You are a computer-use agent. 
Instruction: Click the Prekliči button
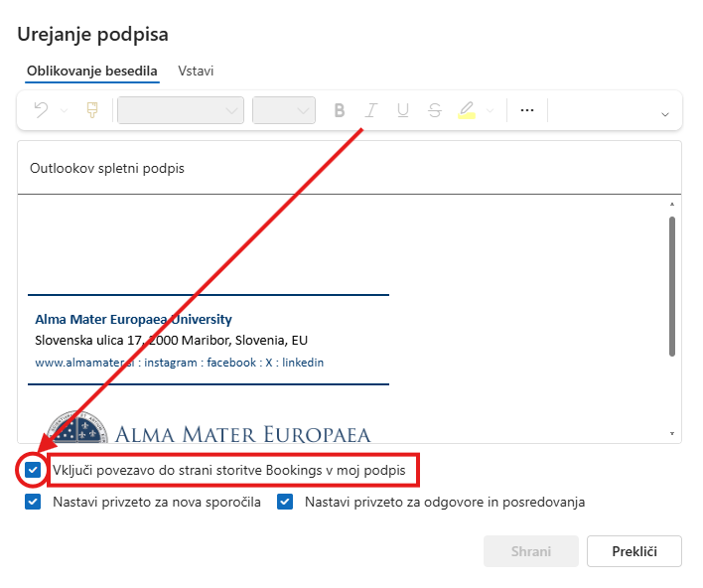634,551
